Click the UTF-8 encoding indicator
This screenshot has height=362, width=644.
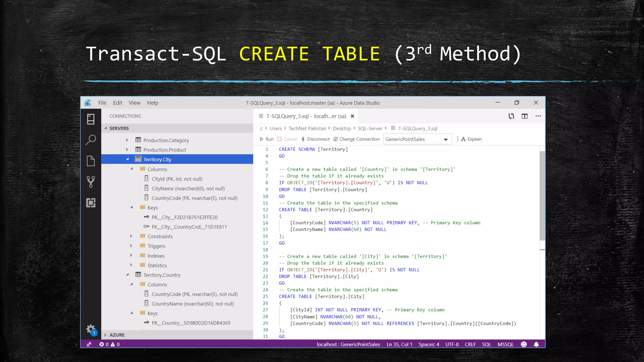pos(452,344)
